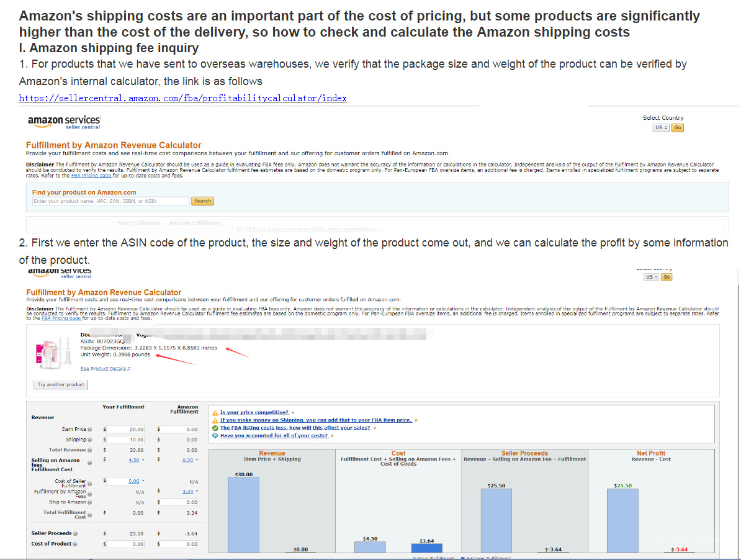Open 'If you make money on Shipping' link
This screenshot has width=741, height=560.
click(x=316, y=420)
